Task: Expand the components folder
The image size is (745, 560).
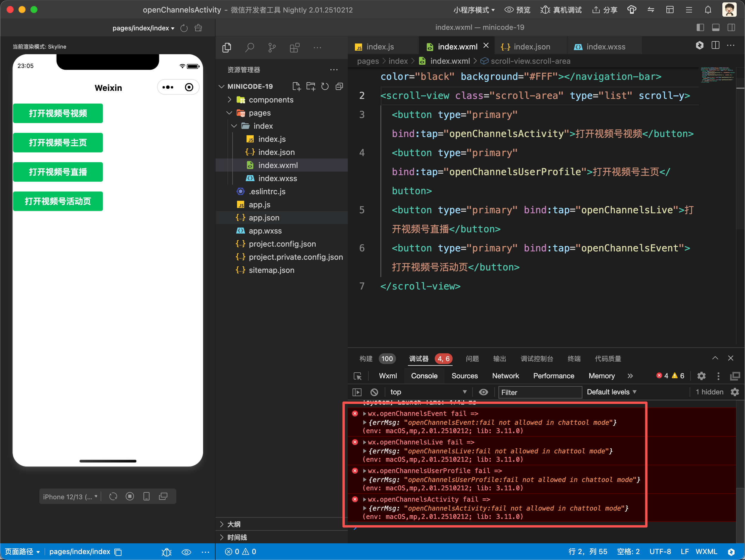Action: (x=271, y=100)
